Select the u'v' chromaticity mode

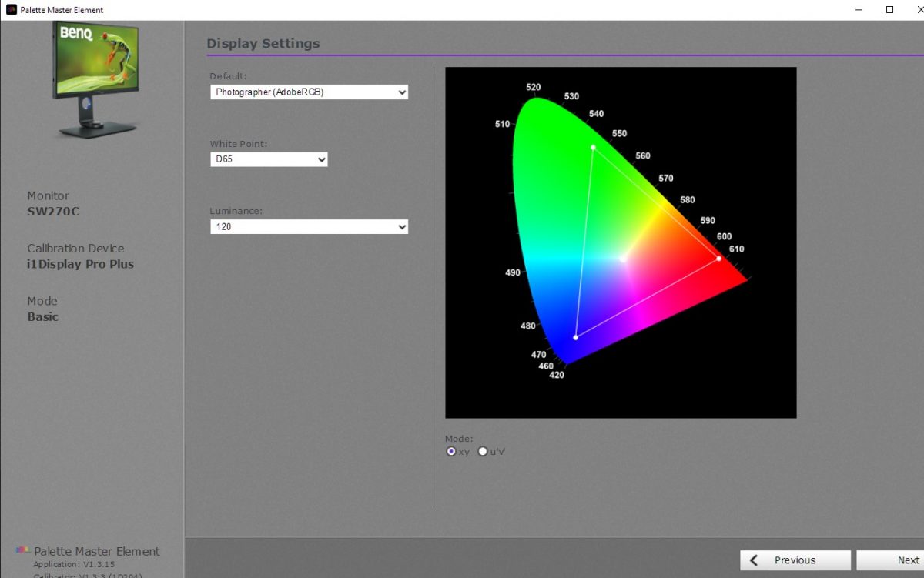[483, 452]
